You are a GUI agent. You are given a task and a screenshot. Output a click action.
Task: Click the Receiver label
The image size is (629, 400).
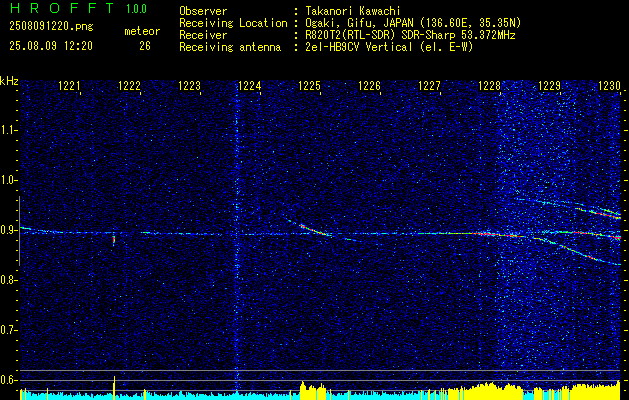pos(203,35)
